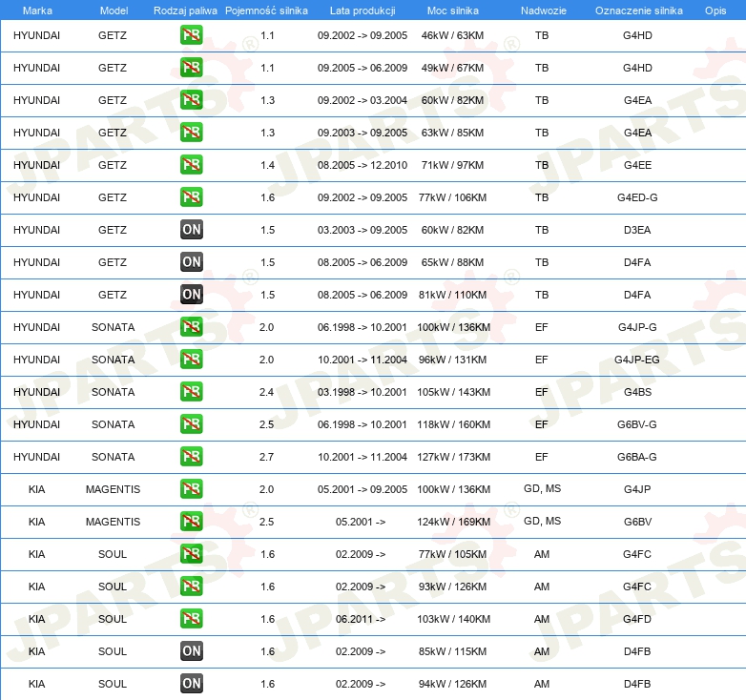This screenshot has width=746, height=700.
Task: Click MAGENTIS model in G6BV row
Action: coord(113,522)
